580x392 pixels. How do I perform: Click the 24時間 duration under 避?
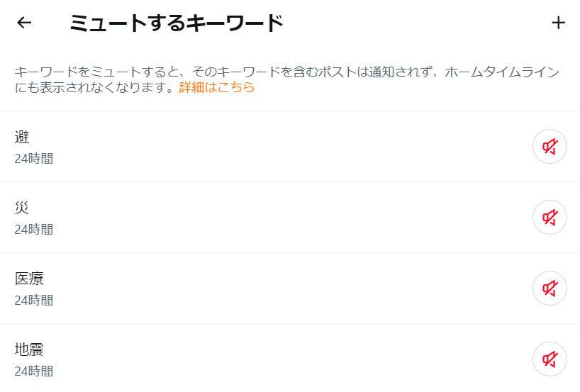[33, 158]
